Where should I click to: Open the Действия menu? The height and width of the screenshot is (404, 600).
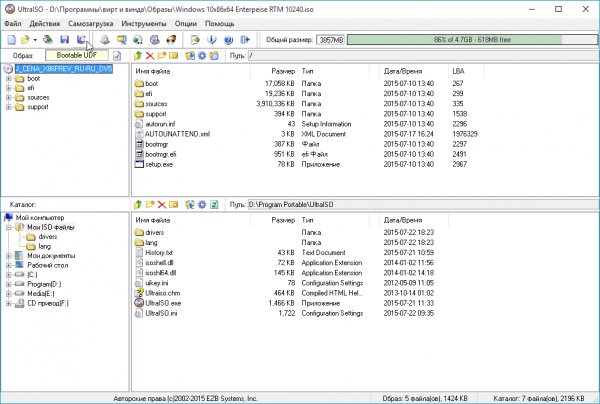click(x=45, y=24)
